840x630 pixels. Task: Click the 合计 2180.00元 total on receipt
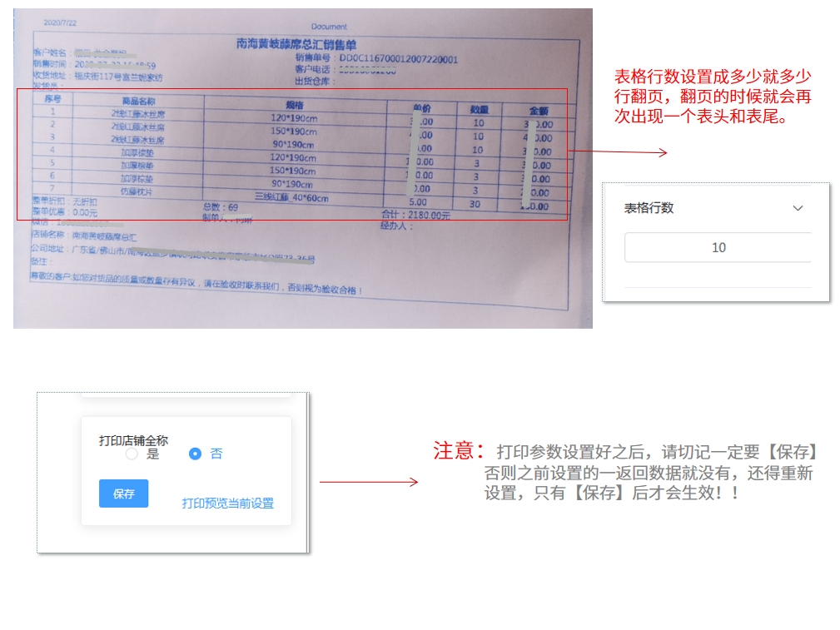pos(416,216)
